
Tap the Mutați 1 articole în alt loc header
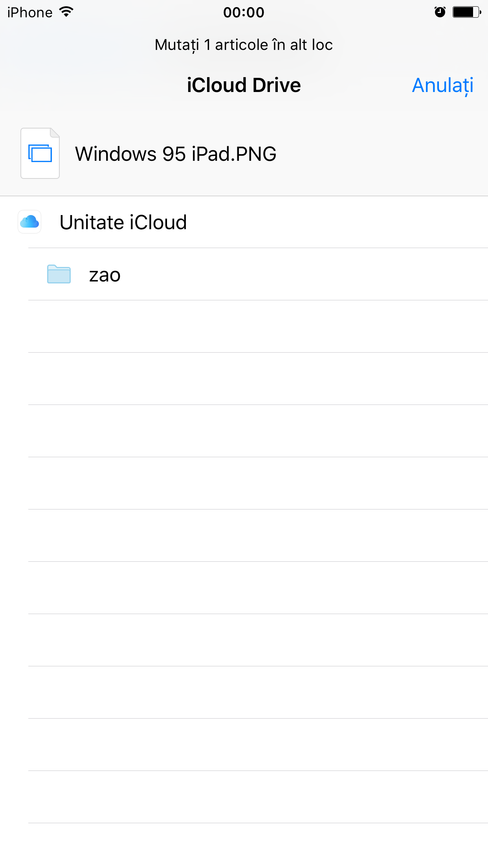click(244, 45)
